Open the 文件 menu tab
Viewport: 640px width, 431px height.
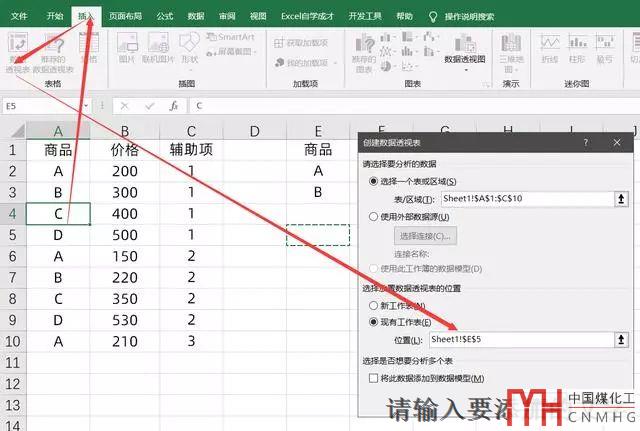19,16
